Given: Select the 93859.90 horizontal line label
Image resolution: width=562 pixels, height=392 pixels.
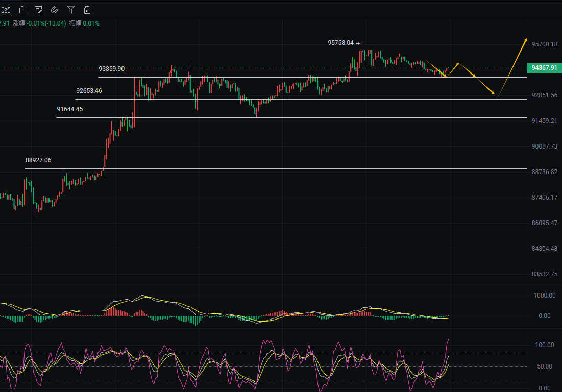Looking at the screenshot, I should 111,69.
